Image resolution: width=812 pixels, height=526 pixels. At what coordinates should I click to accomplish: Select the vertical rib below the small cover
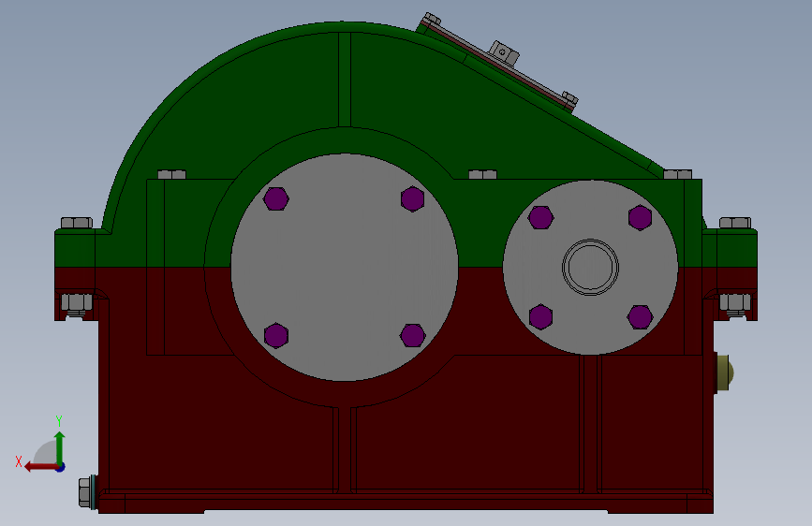[x=590, y=423]
